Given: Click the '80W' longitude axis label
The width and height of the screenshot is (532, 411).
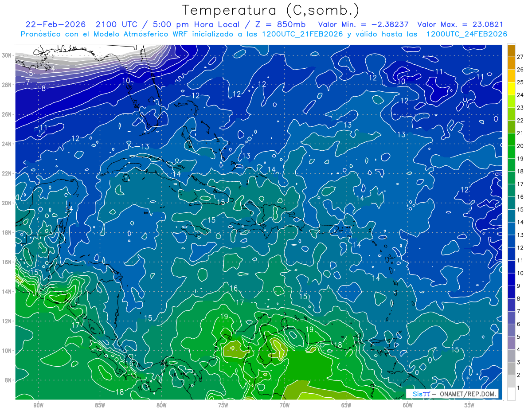Looking at the screenshot, I should 161,406.
